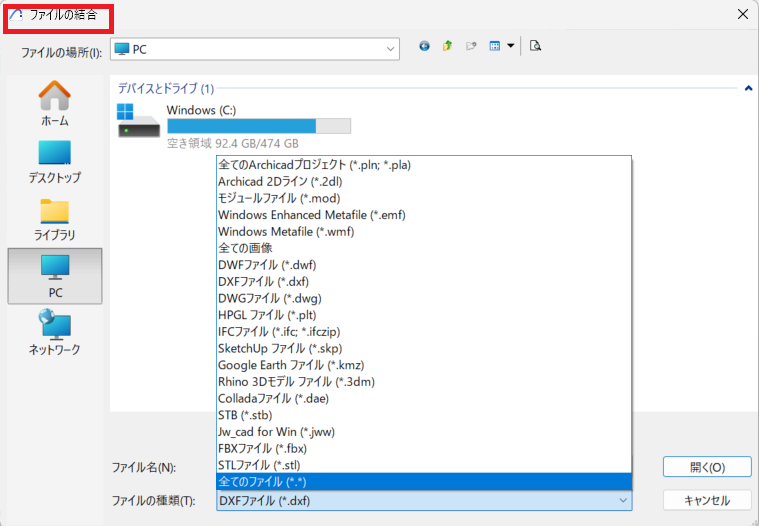The width and height of the screenshot is (759, 526).
Task: Select the Windows (C:) drive icon
Action: [138, 121]
